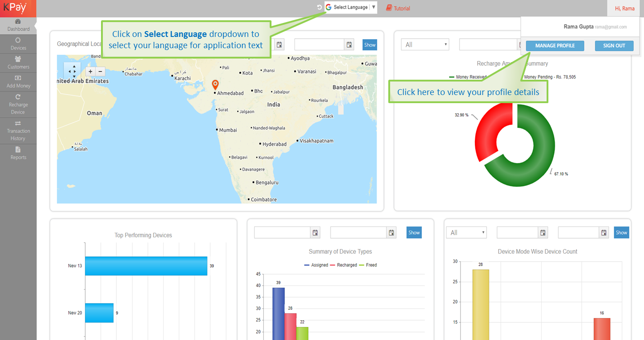Open the Devices sidebar icon
644x340 pixels.
pyautogui.click(x=18, y=44)
